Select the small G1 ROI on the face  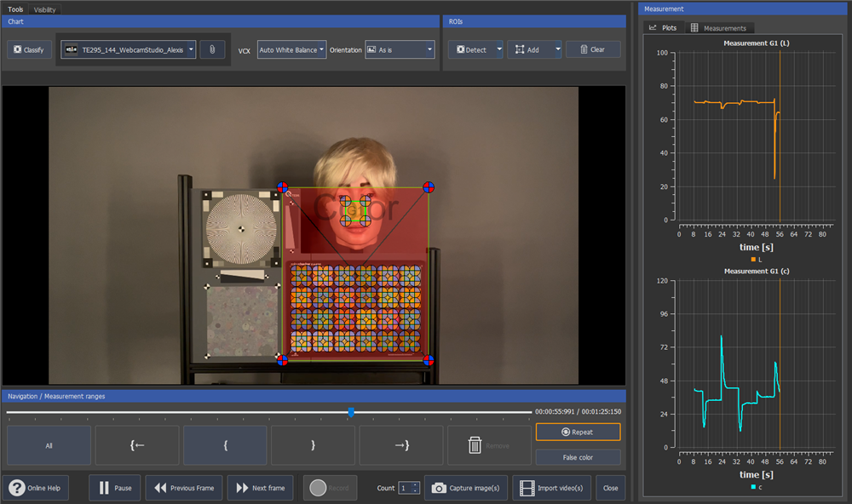pos(355,211)
